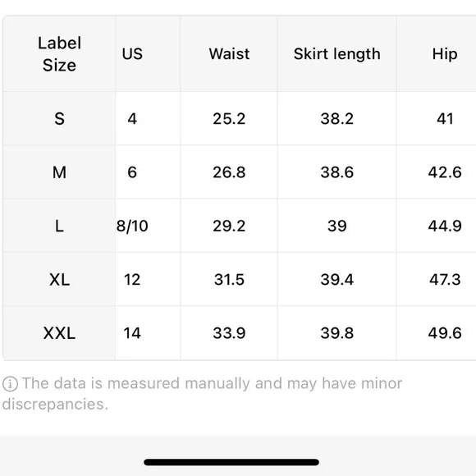The image size is (476, 476).
Task: Click the Waist column header
Action: point(229,53)
